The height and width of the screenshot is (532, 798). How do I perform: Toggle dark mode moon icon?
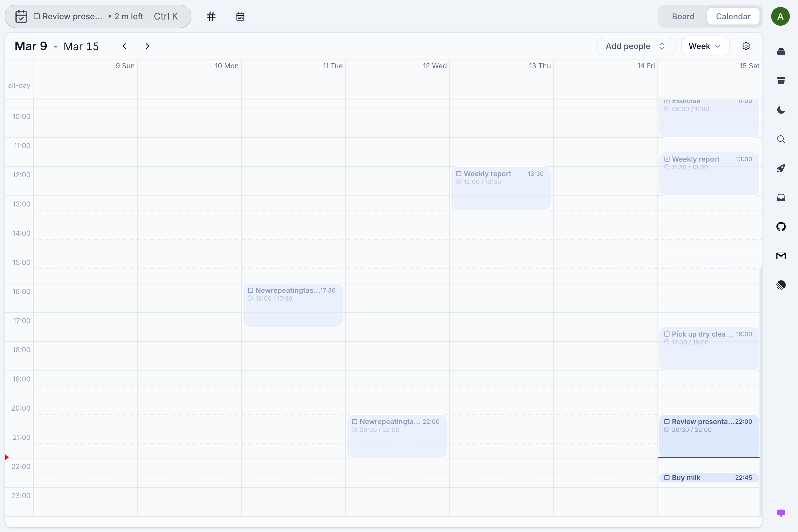click(781, 110)
